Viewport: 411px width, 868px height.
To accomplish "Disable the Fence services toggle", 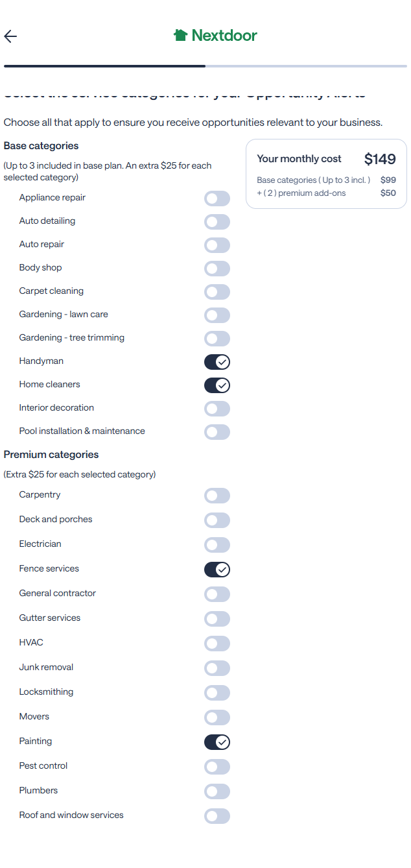I will 217,570.
